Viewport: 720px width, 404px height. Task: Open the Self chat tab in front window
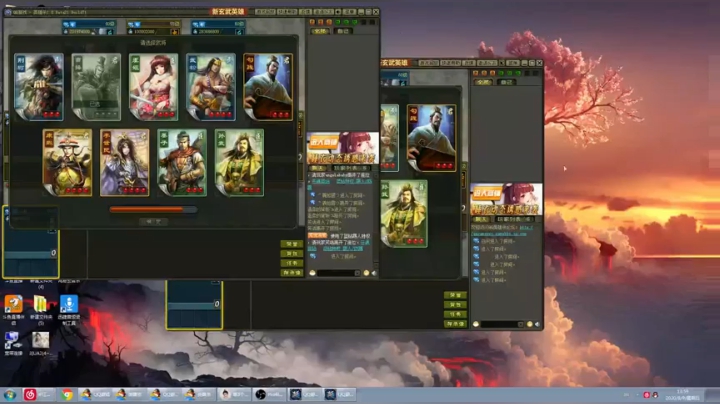[343, 31]
